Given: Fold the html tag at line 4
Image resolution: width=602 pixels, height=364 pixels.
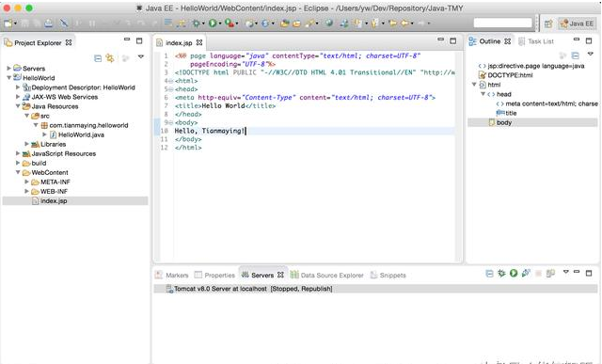Looking at the screenshot, I should pyautogui.click(x=171, y=81).
